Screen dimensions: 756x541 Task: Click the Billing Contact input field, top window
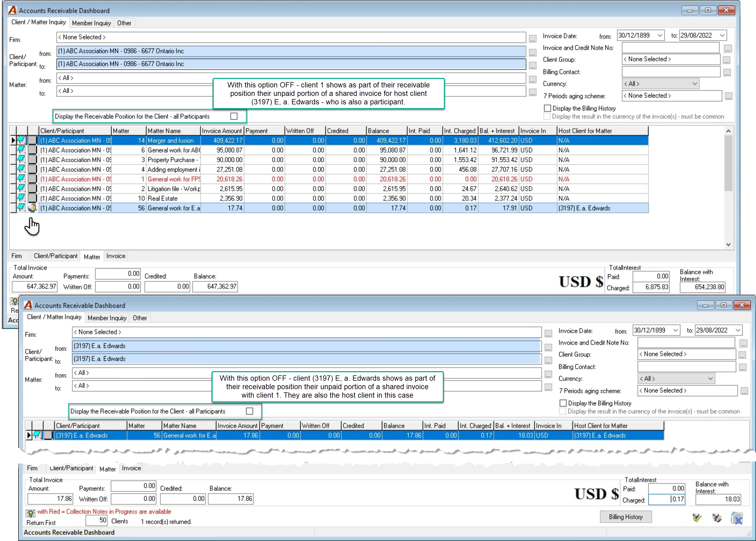(x=671, y=72)
